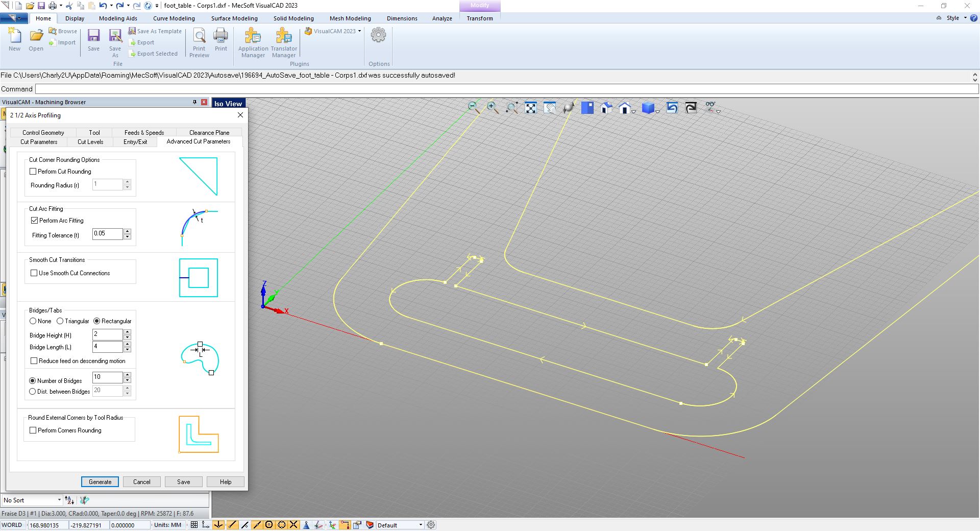Switch to Cut Parameters tab

39,142
